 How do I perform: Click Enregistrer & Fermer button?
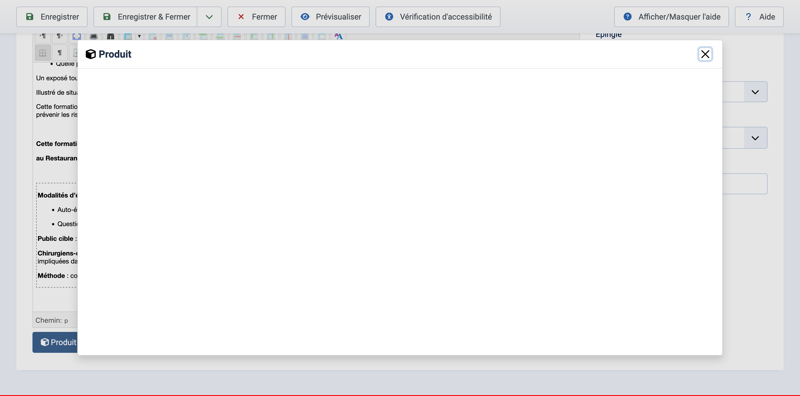(145, 17)
